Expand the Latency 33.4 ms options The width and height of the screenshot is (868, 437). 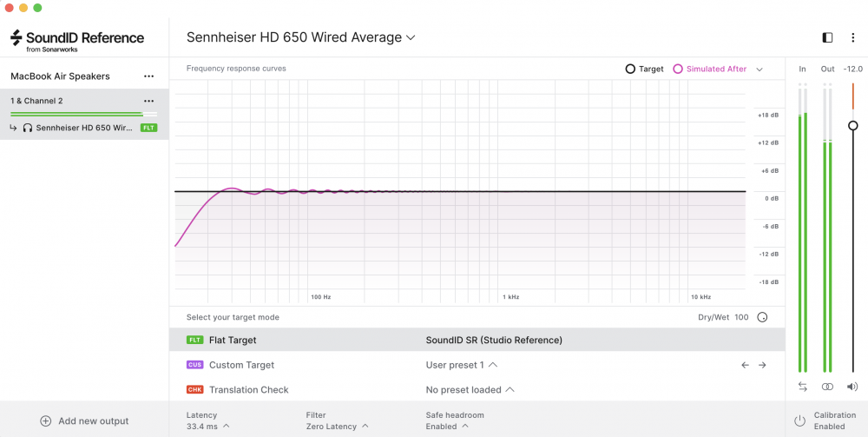coord(208,427)
